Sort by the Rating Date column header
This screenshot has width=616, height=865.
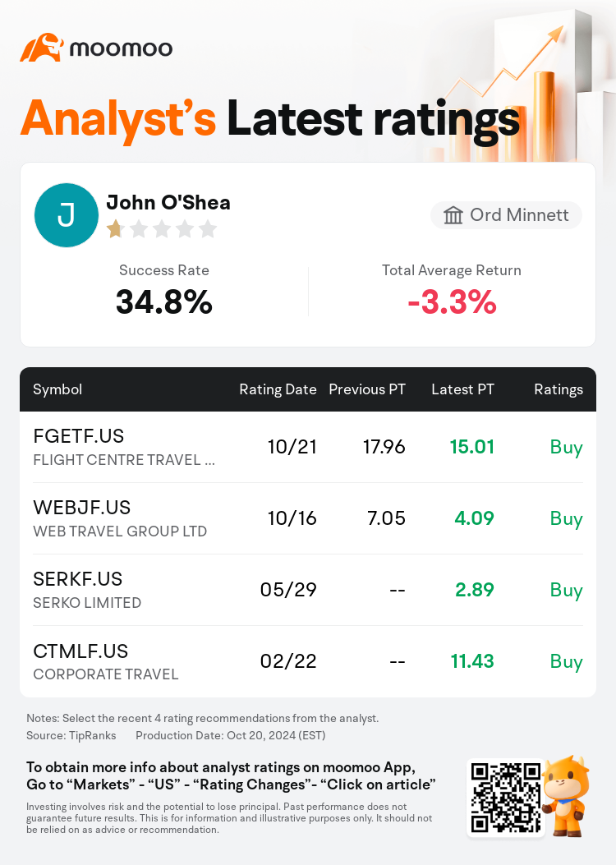[x=278, y=389]
